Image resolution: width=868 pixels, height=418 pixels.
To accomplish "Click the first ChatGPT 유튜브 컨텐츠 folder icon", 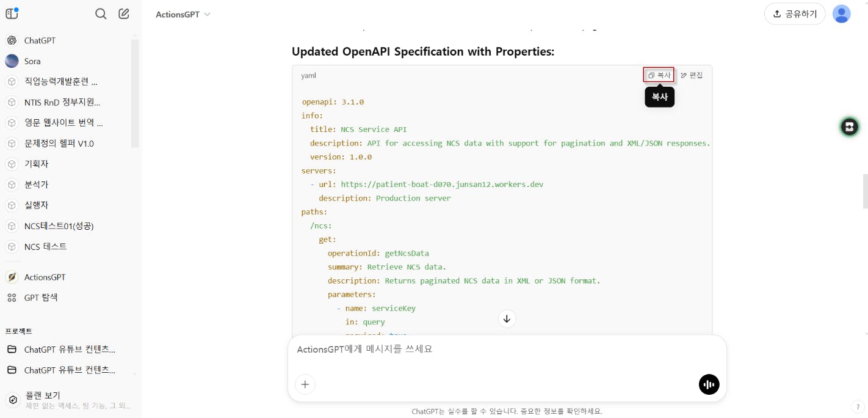I will click(12, 350).
